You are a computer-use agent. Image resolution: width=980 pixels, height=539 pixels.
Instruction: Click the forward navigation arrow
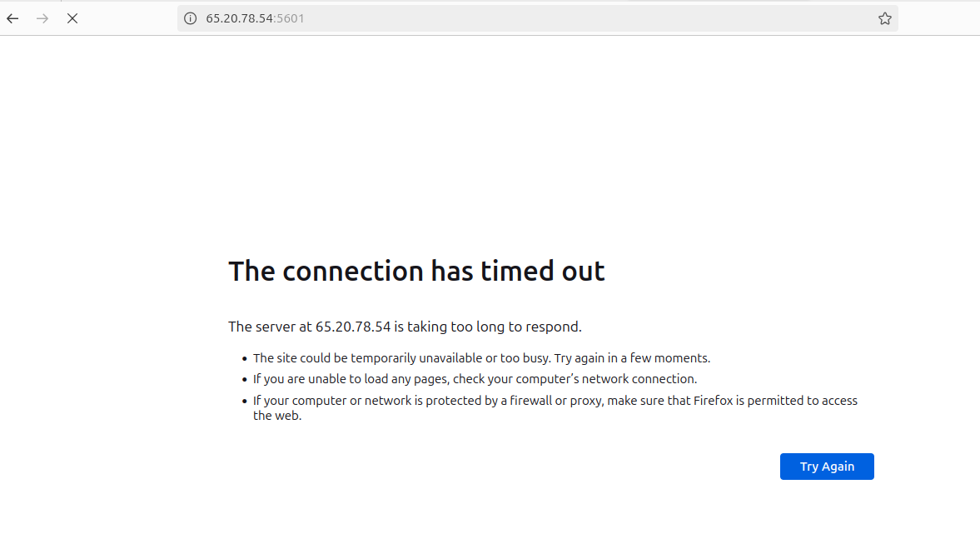[42, 19]
